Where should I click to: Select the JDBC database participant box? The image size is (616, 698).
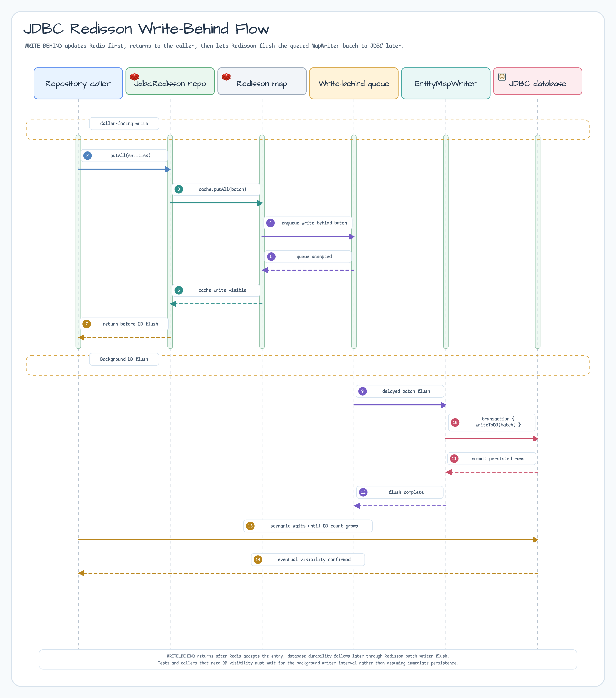coord(537,81)
